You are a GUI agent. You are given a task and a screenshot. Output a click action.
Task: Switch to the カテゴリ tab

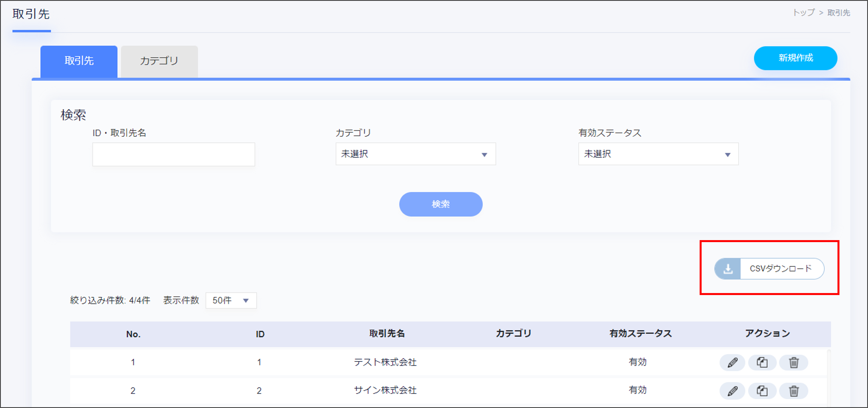pos(159,61)
